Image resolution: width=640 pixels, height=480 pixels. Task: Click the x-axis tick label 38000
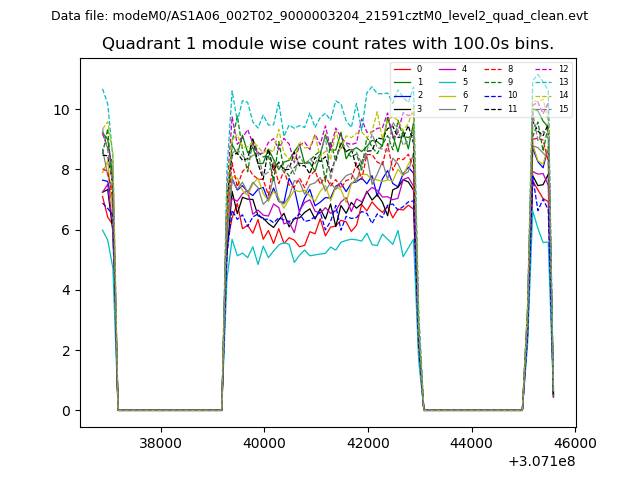tap(160, 443)
